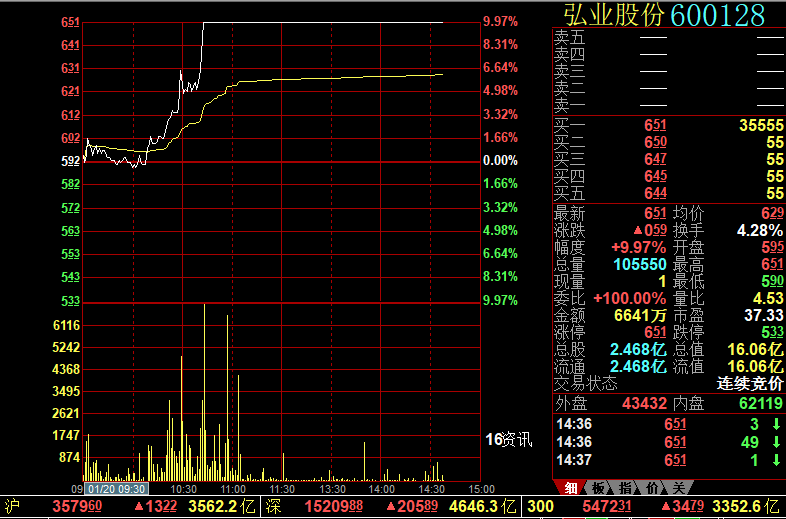The height and width of the screenshot is (519, 786).
Task: Click the Shenzhen turnover 4646.3亿
Action: [482, 506]
